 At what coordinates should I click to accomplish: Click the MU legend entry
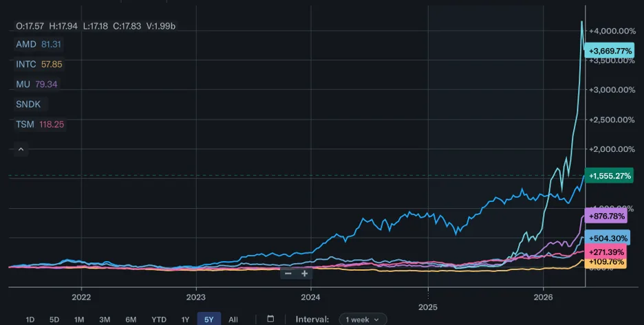[x=36, y=85]
